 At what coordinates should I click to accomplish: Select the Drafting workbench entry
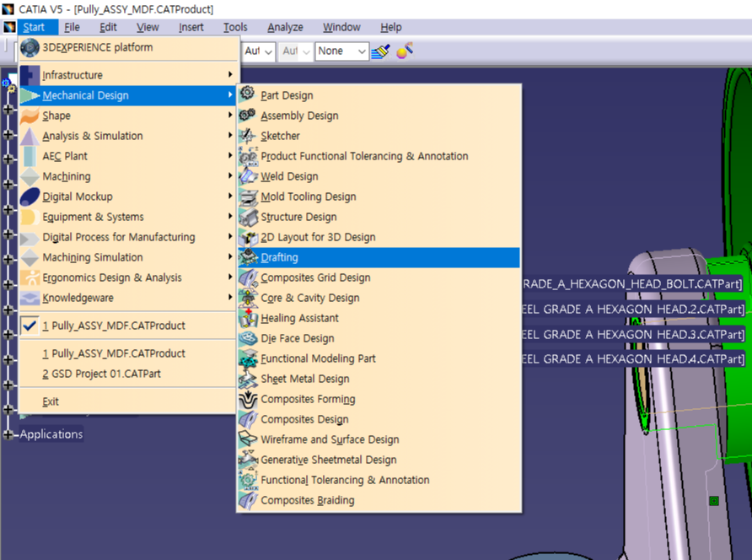pos(379,257)
